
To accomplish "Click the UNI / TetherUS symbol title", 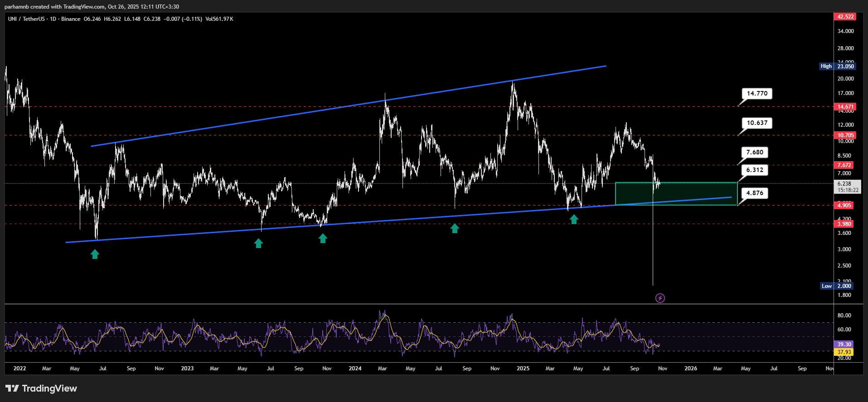I will (x=26, y=19).
